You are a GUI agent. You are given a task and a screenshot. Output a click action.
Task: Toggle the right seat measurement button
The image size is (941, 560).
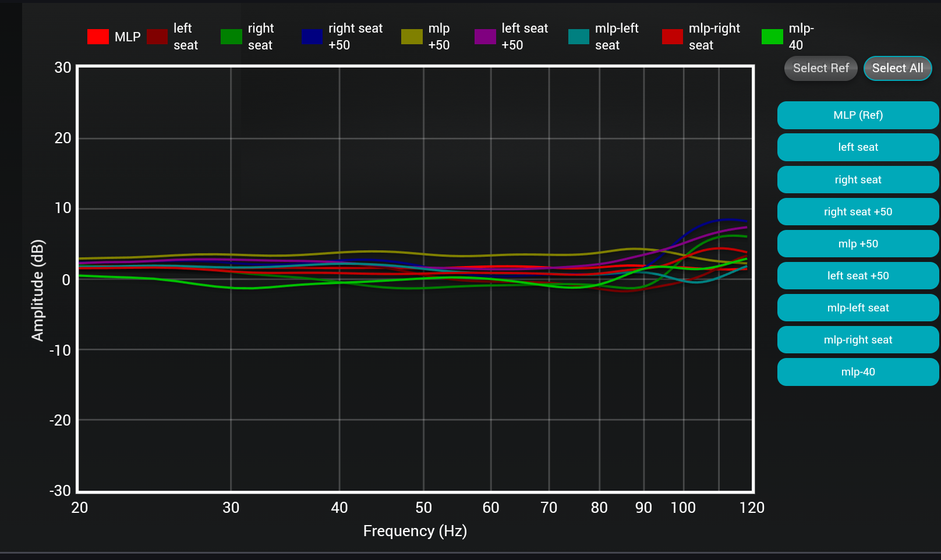[x=858, y=180]
